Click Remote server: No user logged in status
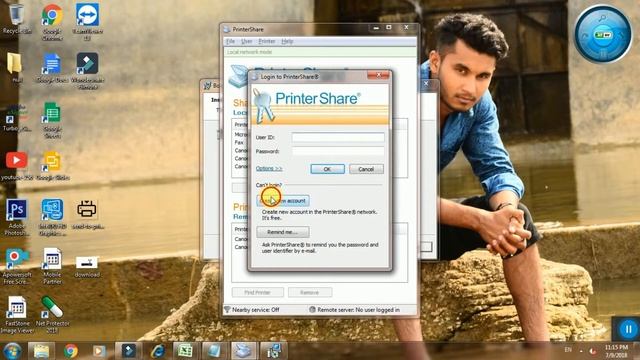The width and height of the screenshot is (640, 360). click(354, 310)
